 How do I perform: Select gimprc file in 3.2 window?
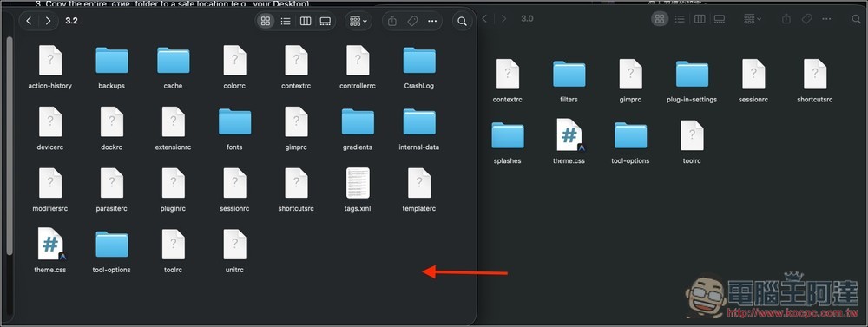[296, 128]
